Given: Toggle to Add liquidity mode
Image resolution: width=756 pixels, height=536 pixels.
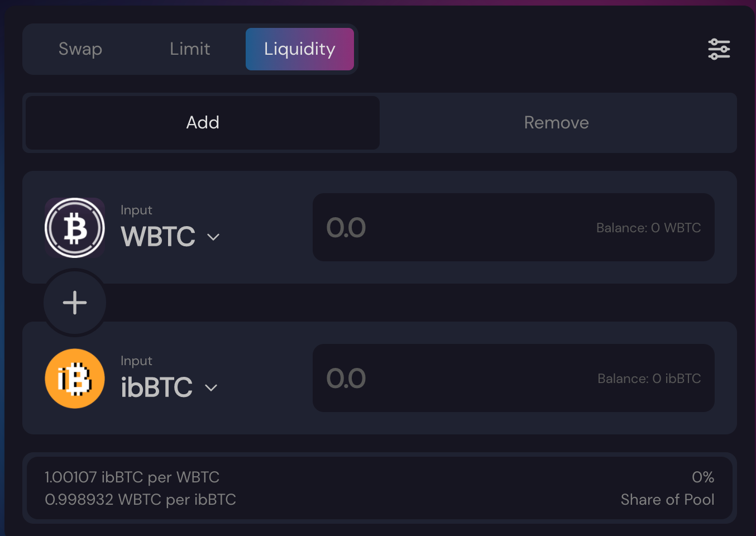Looking at the screenshot, I should [203, 123].
